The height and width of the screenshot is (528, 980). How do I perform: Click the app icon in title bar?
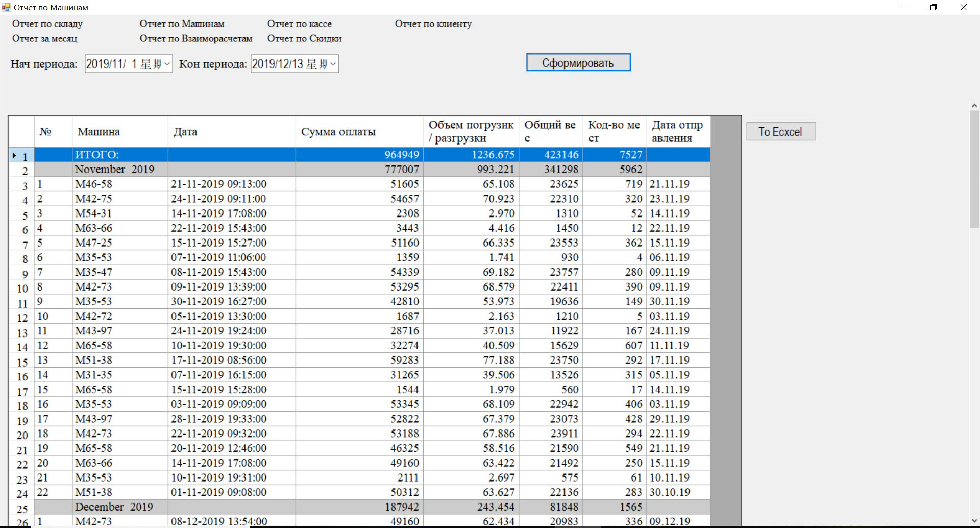(6, 7)
